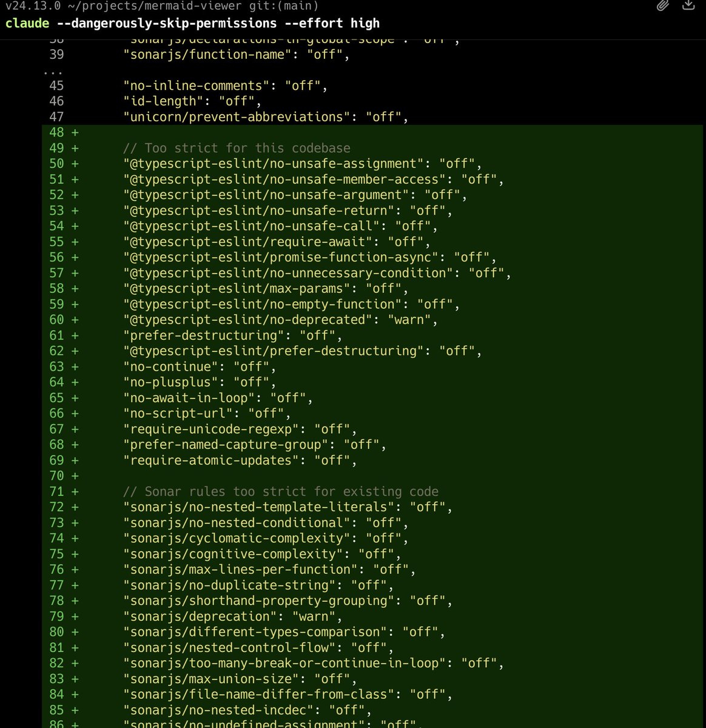Select the sonarjs/cognitive-complexity line
706x728 pixels.
pyautogui.click(x=262, y=554)
